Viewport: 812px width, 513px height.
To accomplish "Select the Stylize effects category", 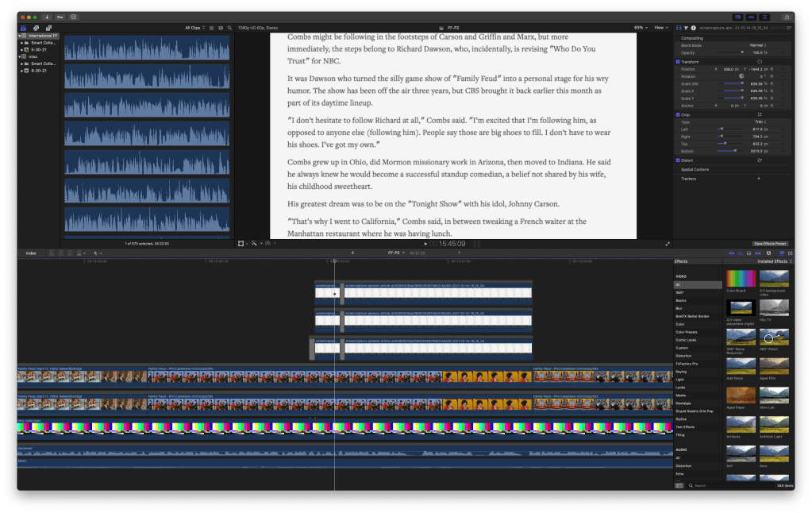I will coord(681,418).
